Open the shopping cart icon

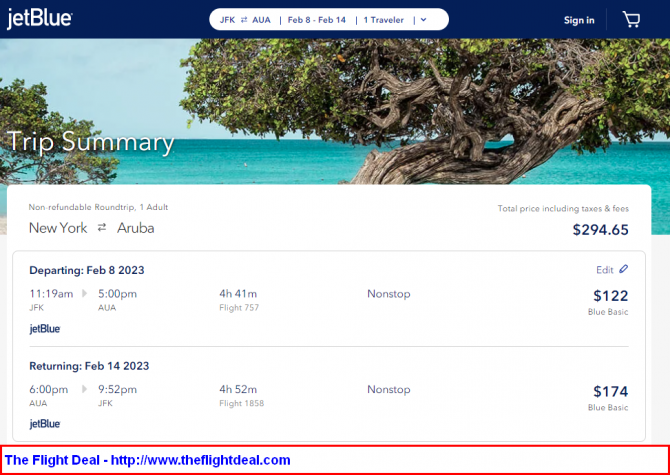(x=631, y=20)
